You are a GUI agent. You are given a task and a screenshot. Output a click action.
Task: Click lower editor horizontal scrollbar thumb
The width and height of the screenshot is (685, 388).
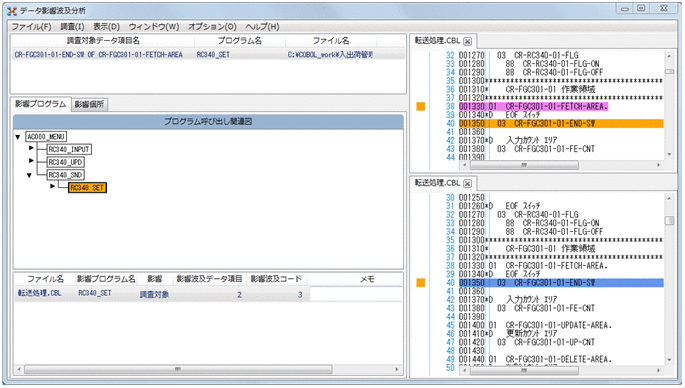pyautogui.click(x=524, y=371)
